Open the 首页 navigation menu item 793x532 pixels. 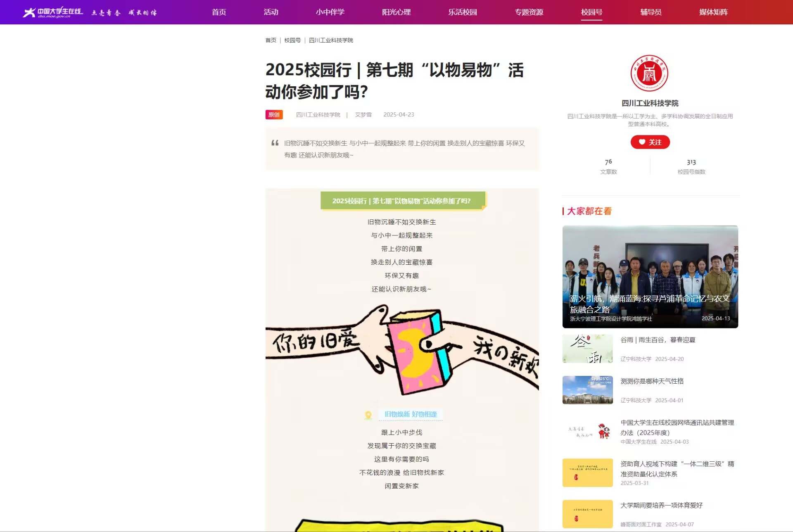(x=219, y=12)
